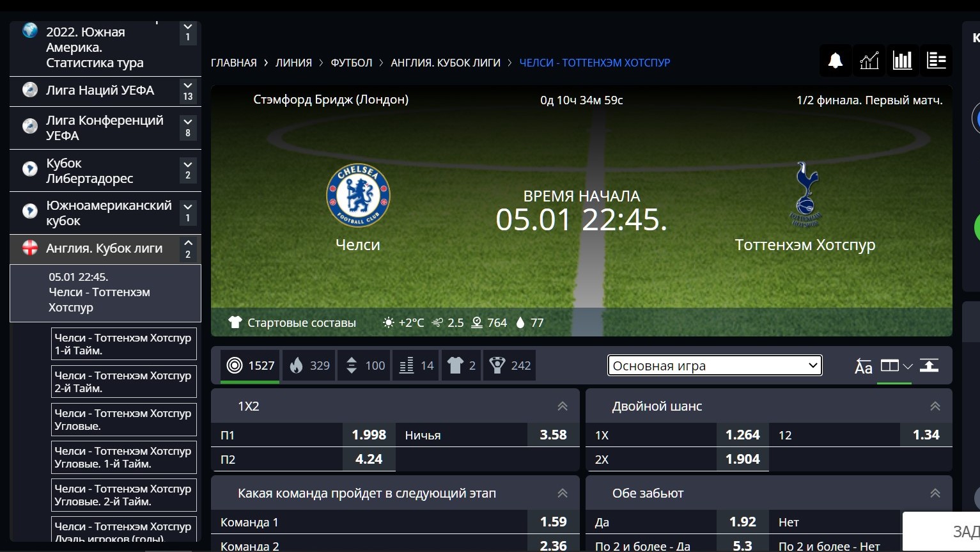Switch to the 242 trophy tab

[509, 366]
